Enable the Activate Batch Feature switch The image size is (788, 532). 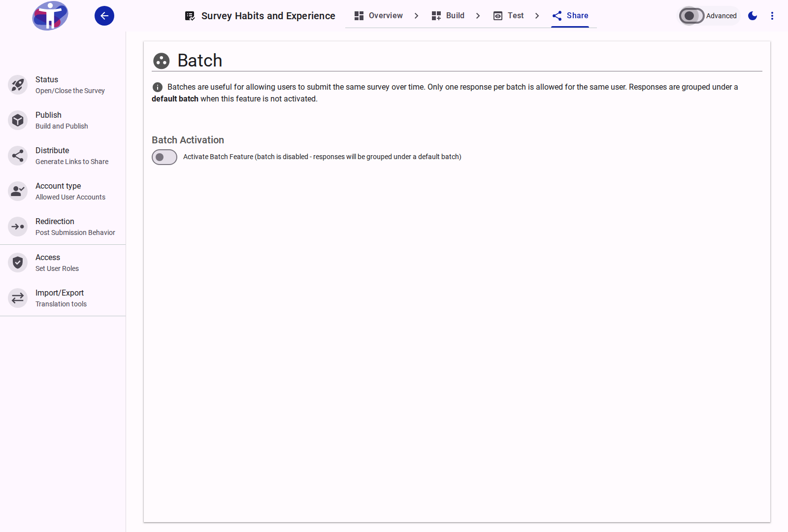164,157
